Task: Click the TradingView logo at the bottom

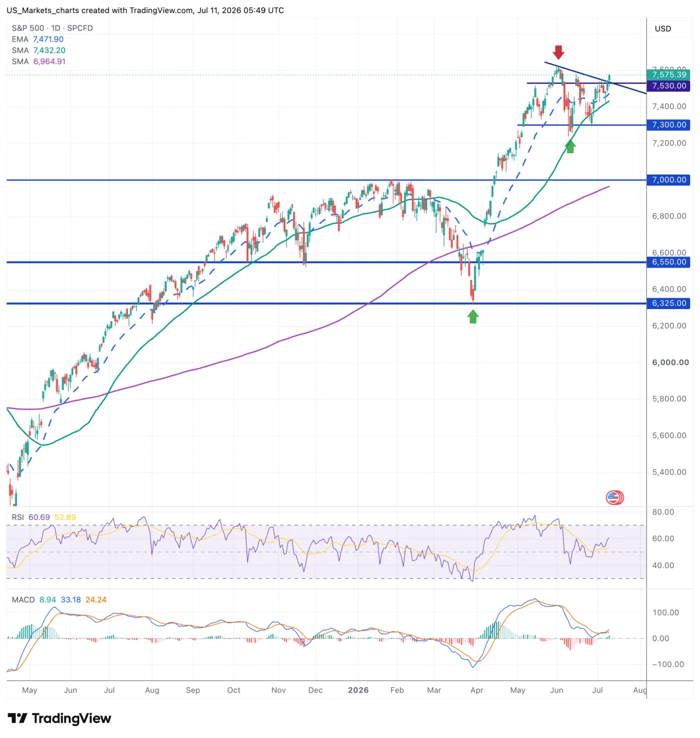Action: click(59, 718)
